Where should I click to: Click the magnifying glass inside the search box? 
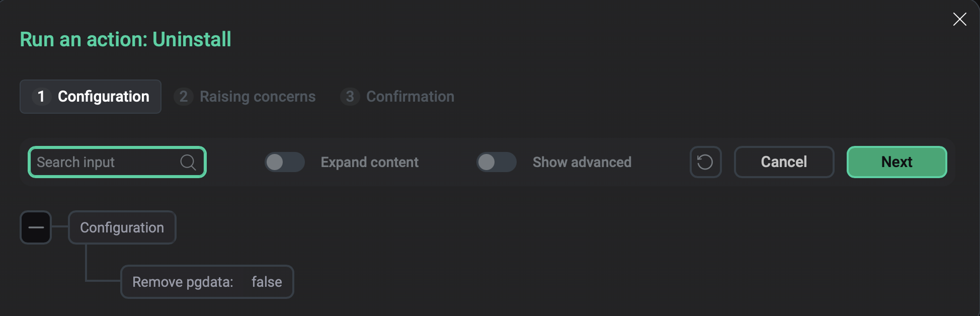click(187, 162)
